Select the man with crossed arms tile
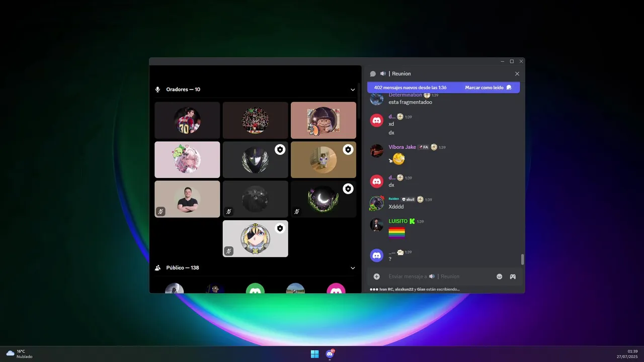644x362 pixels. point(187,199)
